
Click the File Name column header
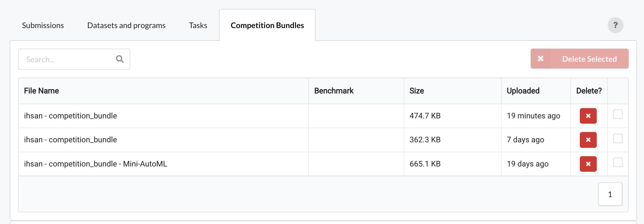click(x=41, y=91)
